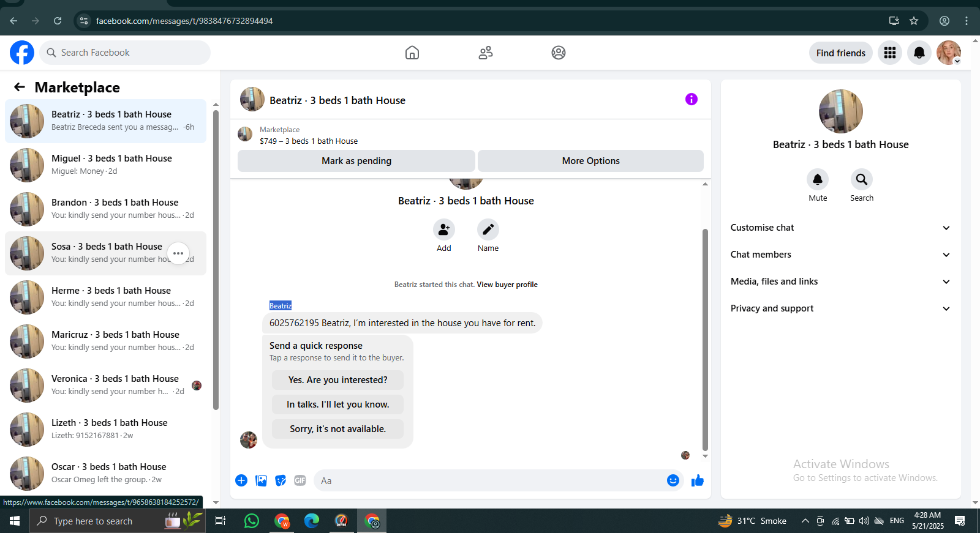The width and height of the screenshot is (980, 533).
Task: Open WhatsApp from the taskbar
Action: point(252,521)
